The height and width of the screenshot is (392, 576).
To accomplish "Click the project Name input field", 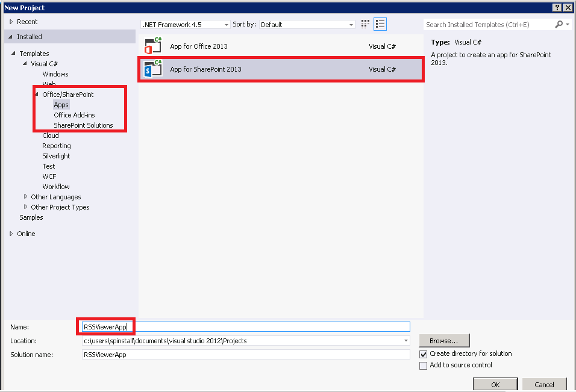I will pyautogui.click(x=246, y=326).
